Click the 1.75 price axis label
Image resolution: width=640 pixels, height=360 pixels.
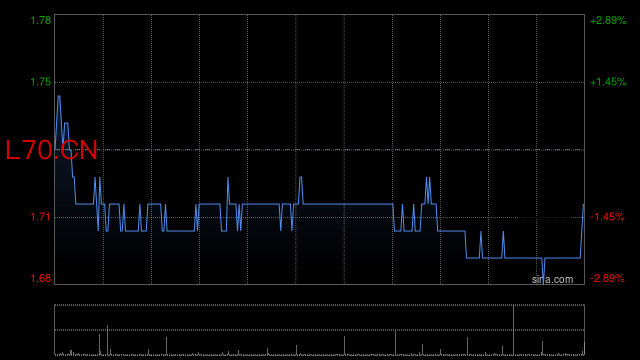(41, 82)
